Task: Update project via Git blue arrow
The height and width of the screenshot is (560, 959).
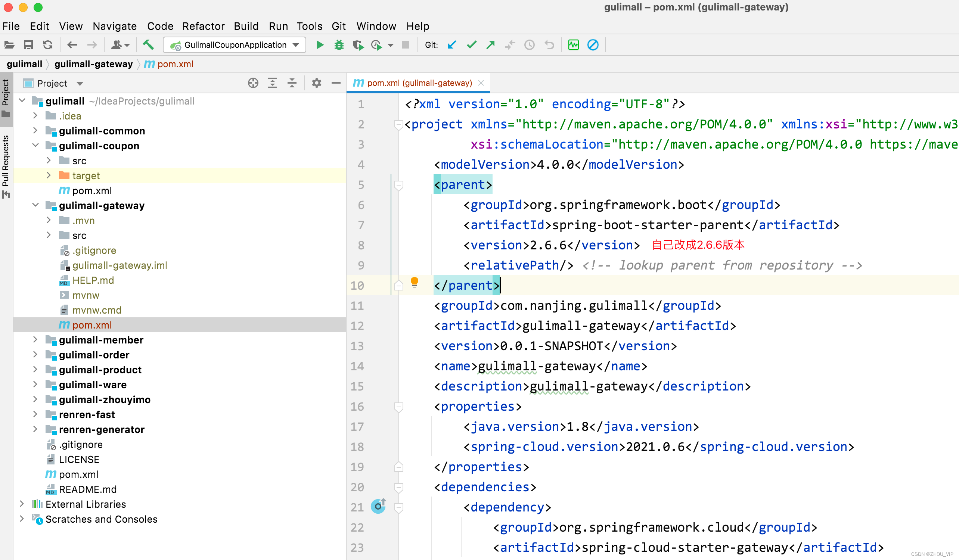Action: tap(452, 45)
